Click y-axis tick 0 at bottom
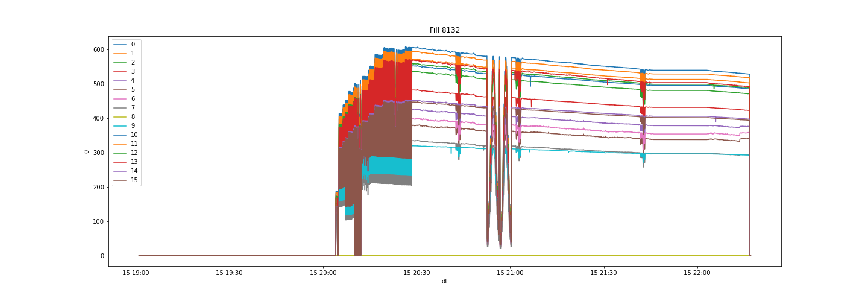Viewport: 868px width, 304px height. tap(102, 256)
